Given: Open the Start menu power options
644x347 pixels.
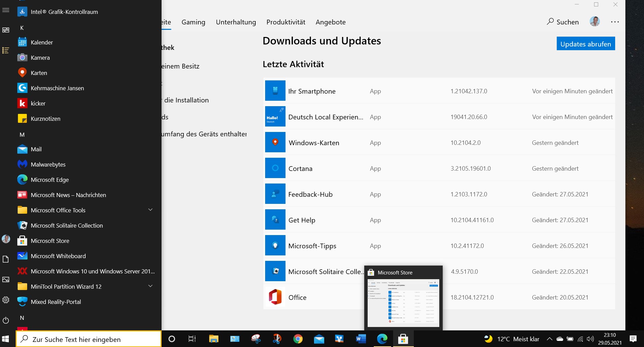Looking at the screenshot, I should [x=6, y=320].
